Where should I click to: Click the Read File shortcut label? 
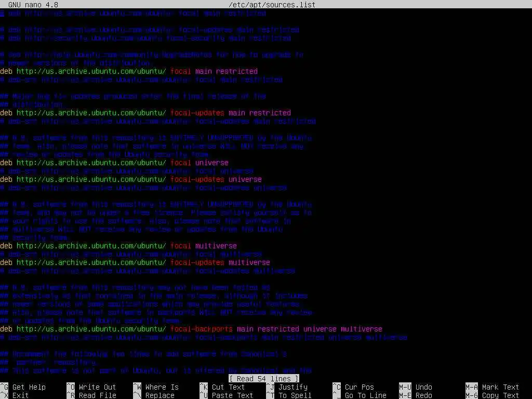(97, 395)
